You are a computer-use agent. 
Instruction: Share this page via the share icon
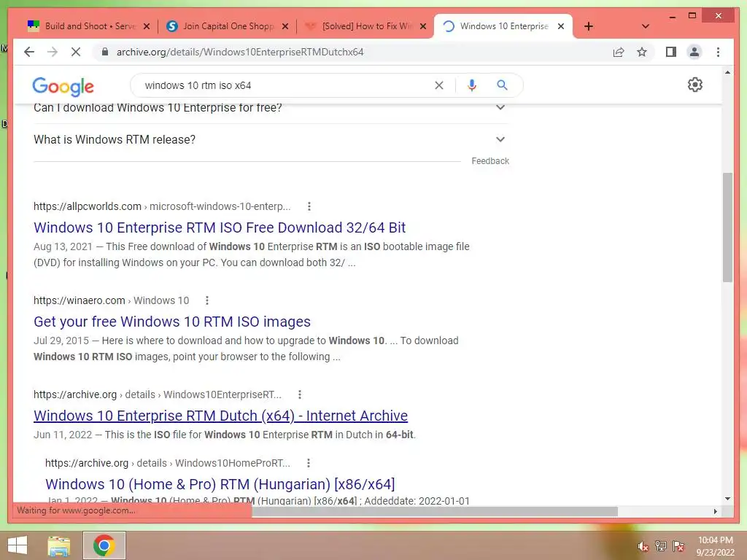[619, 52]
